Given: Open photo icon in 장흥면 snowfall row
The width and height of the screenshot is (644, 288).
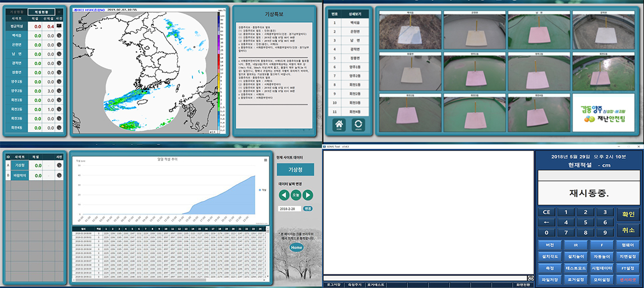Looking at the screenshot, I should pyautogui.click(x=59, y=72).
